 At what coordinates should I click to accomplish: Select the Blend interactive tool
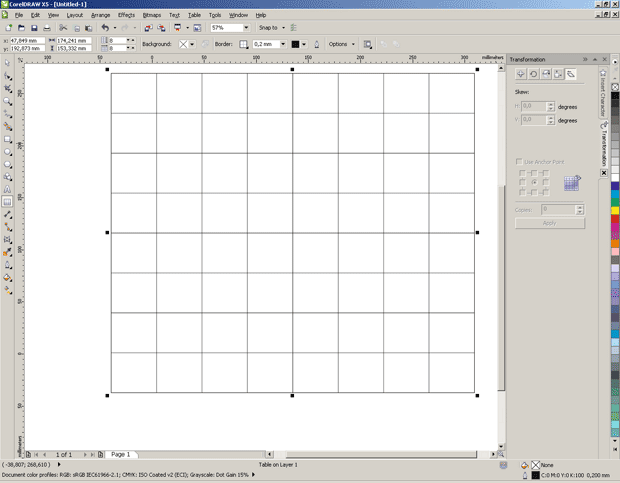tap(7, 240)
